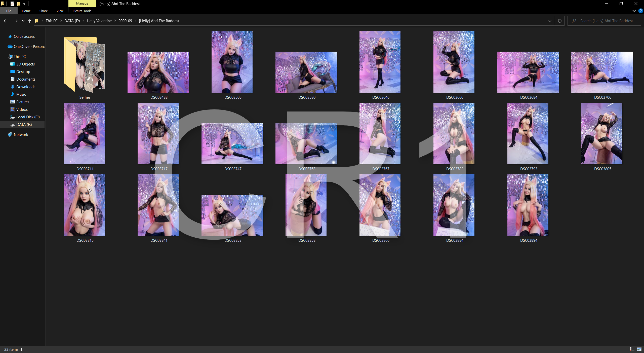This screenshot has width=644, height=353.
Task: Open the Help question mark icon
Action: coord(640,11)
